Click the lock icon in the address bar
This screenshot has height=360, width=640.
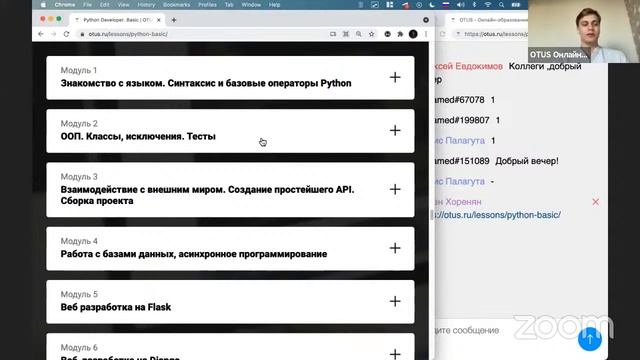tap(82, 34)
